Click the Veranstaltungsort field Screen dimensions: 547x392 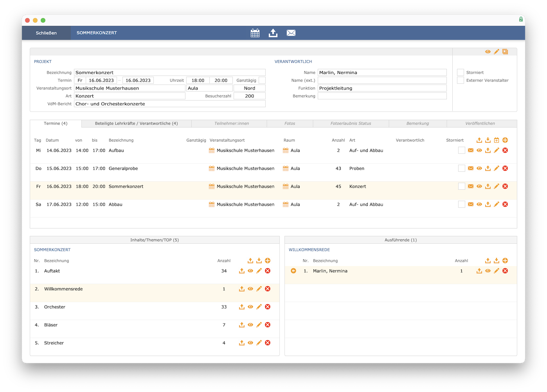click(x=130, y=88)
